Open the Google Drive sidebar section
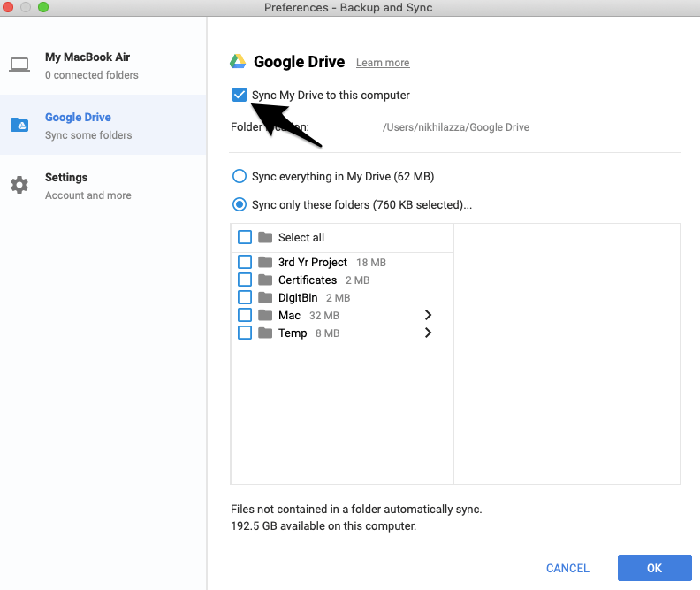This screenshot has width=700, height=590. pos(103,125)
